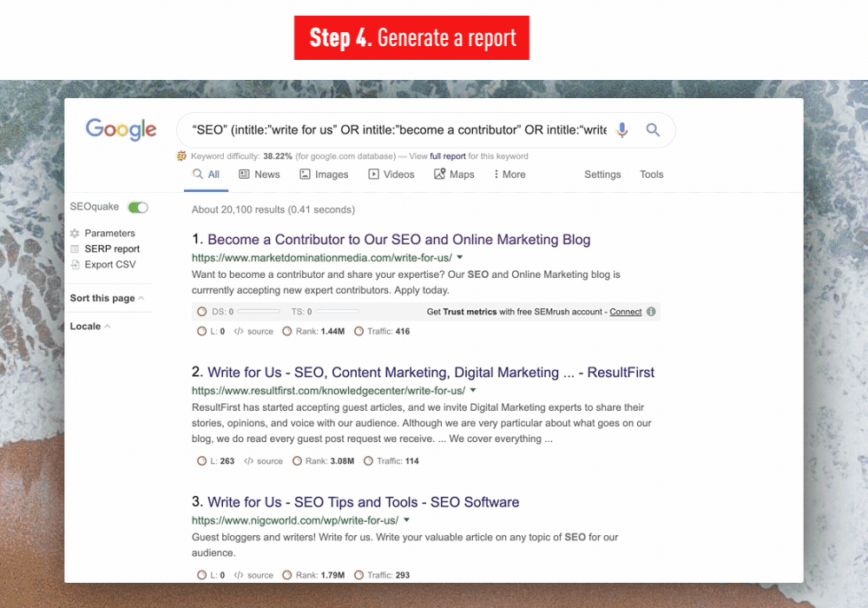Click the DS score bar
Screen dimensions: 868x608
(259, 312)
